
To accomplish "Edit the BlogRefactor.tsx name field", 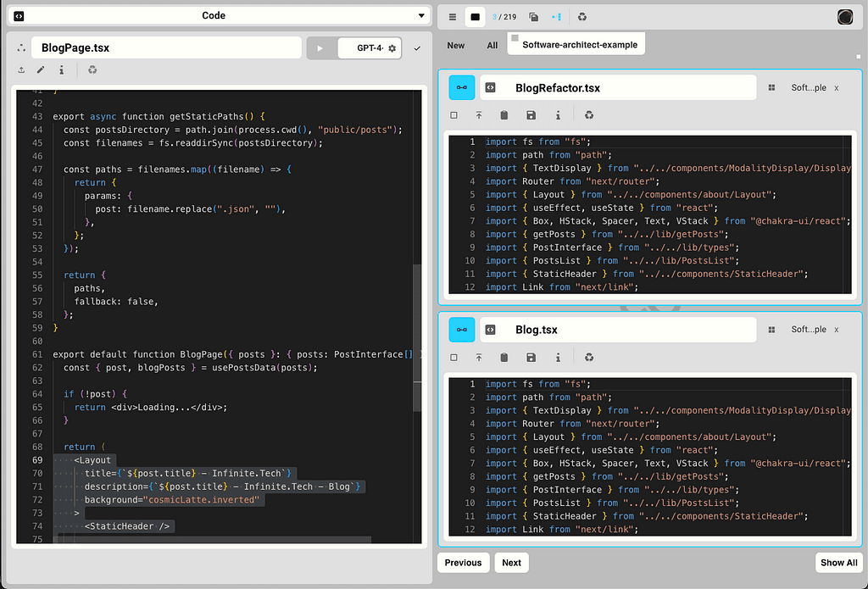I will 618,87.
